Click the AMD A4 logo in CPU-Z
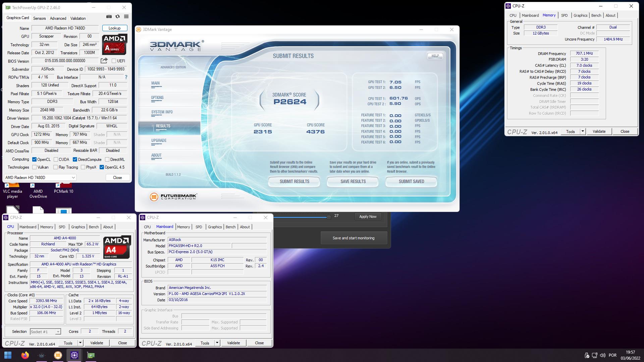Screen dimensions: 644x362 117,247
